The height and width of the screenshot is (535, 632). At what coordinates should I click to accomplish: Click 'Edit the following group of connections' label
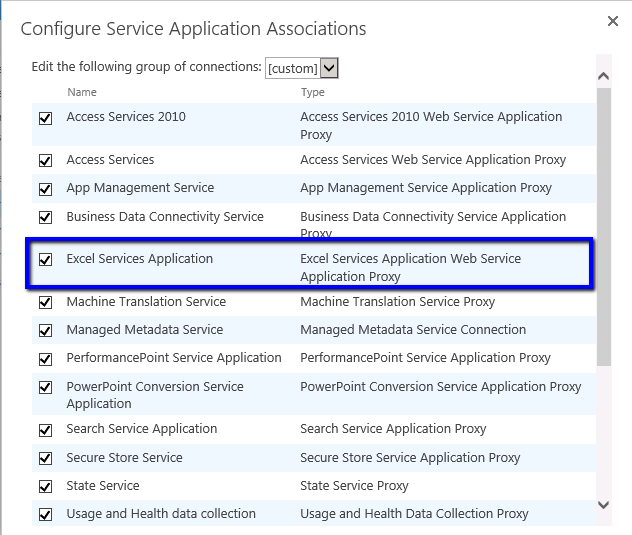coord(146,67)
